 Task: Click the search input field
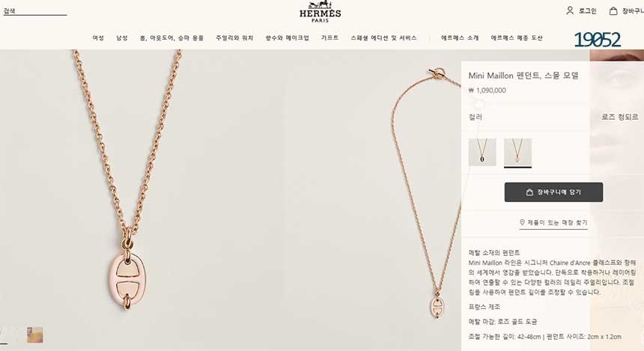[35, 11]
